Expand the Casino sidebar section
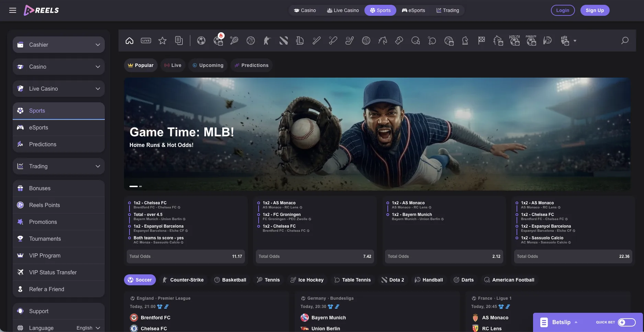The width and height of the screenshot is (644, 332). pyautogui.click(x=59, y=67)
